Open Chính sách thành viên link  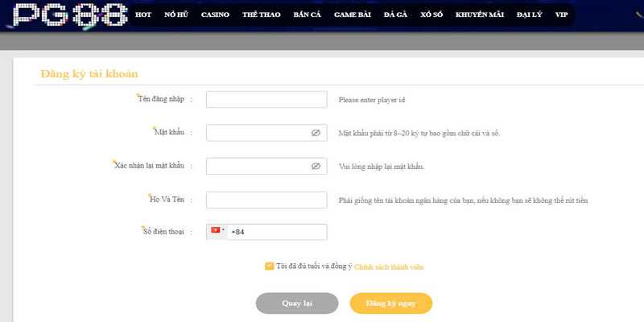click(389, 267)
